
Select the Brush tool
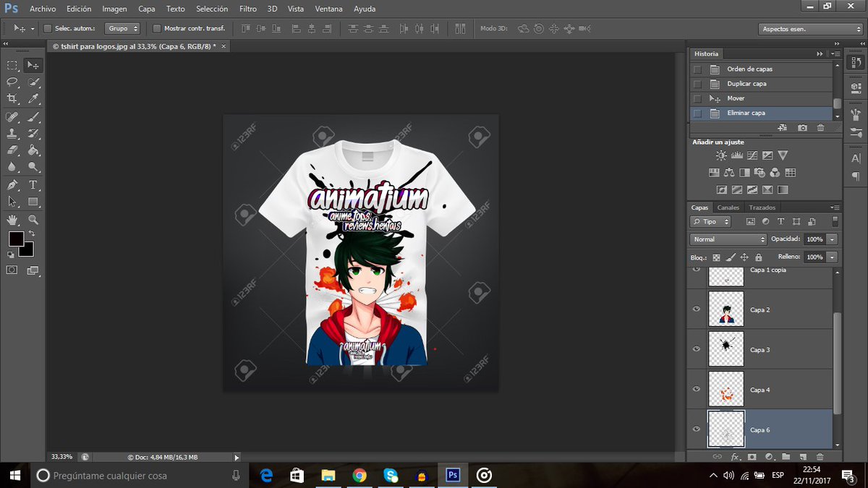click(33, 116)
